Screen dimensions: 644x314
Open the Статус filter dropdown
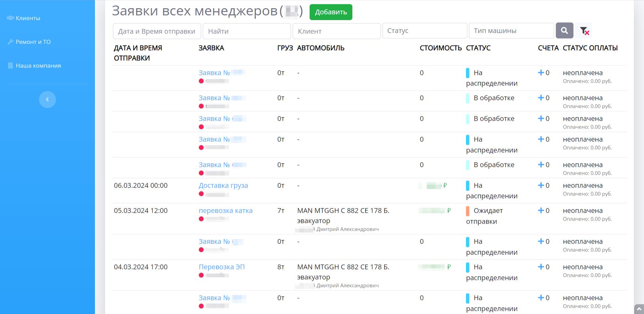coord(425,31)
